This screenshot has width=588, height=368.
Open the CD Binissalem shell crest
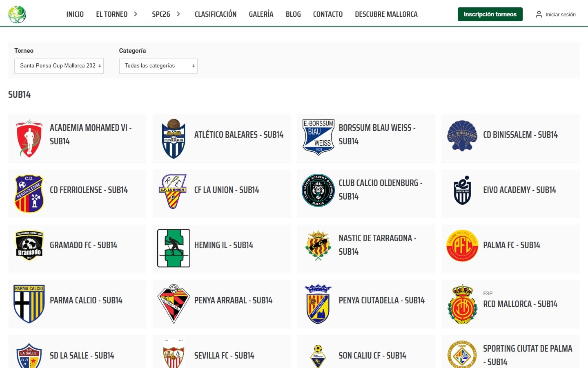point(462,136)
